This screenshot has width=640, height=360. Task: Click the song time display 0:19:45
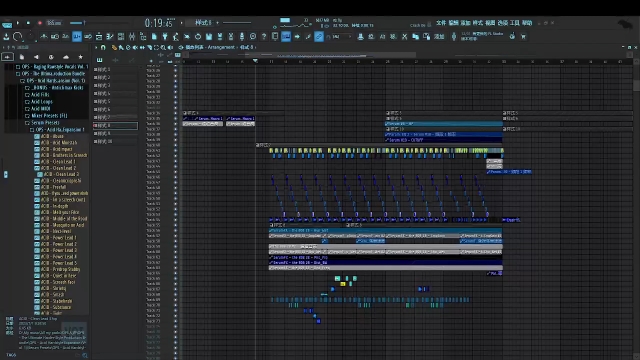pyautogui.click(x=160, y=23)
